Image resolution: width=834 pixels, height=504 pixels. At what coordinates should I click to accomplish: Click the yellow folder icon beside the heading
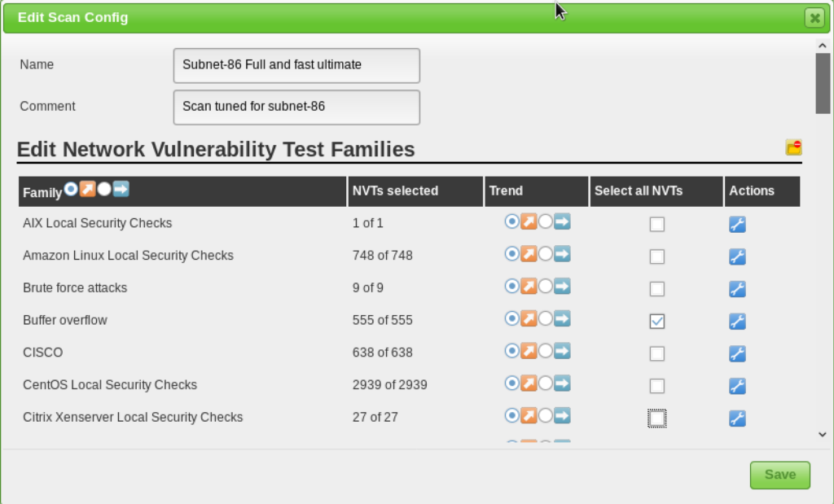(793, 147)
